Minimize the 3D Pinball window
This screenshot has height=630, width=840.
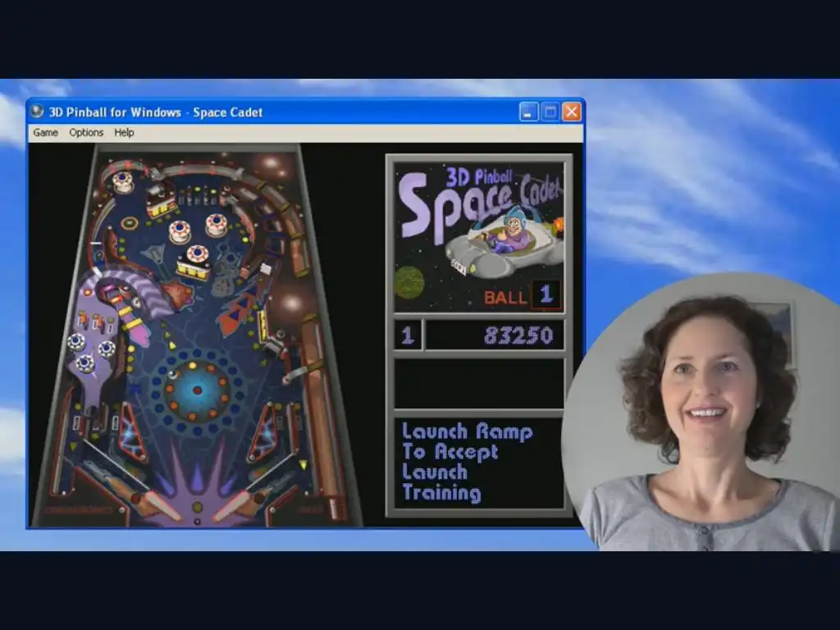pyautogui.click(x=528, y=112)
